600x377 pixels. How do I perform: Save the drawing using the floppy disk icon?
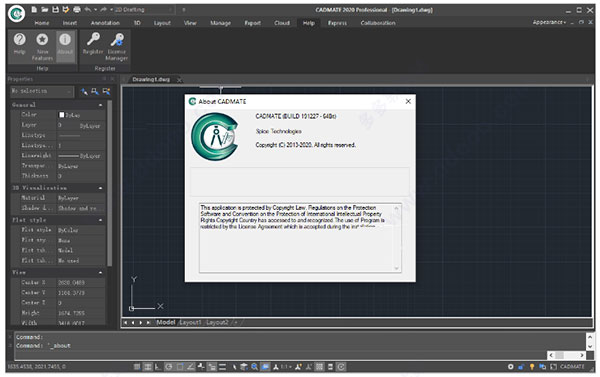tap(55, 10)
